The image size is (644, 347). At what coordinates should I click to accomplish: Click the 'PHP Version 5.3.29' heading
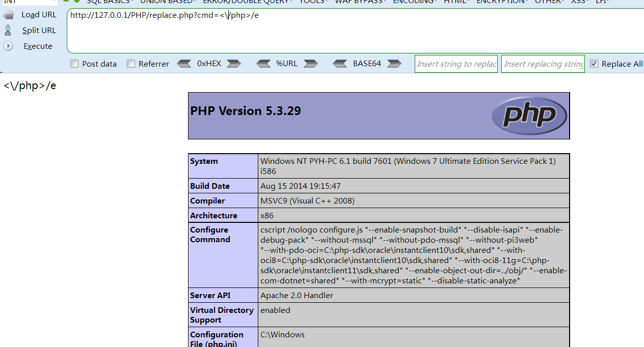(x=246, y=111)
